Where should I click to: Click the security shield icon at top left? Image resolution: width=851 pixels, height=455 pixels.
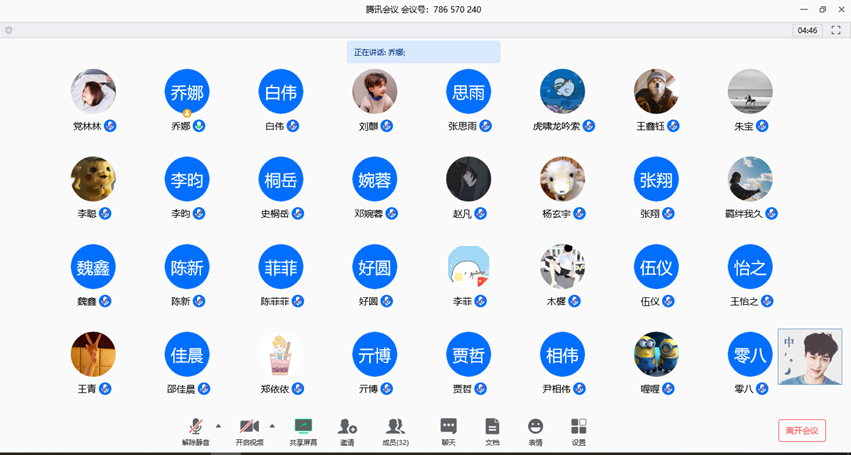(9, 31)
